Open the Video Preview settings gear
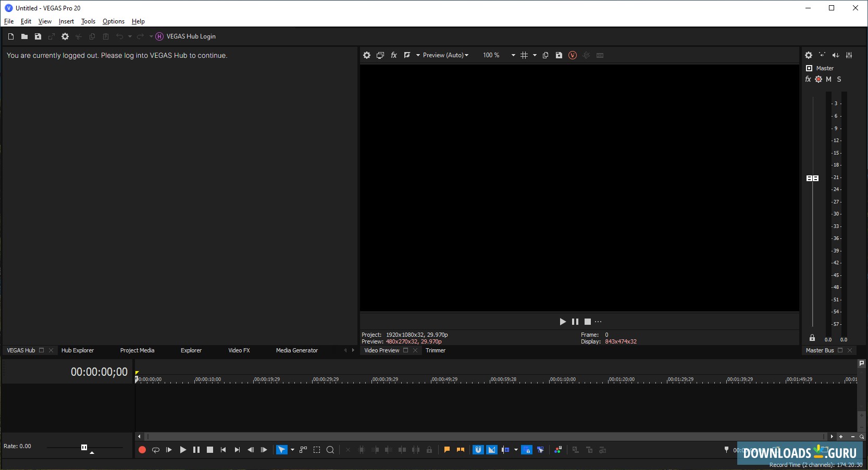Image resolution: width=868 pixels, height=470 pixels. [367, 55]
